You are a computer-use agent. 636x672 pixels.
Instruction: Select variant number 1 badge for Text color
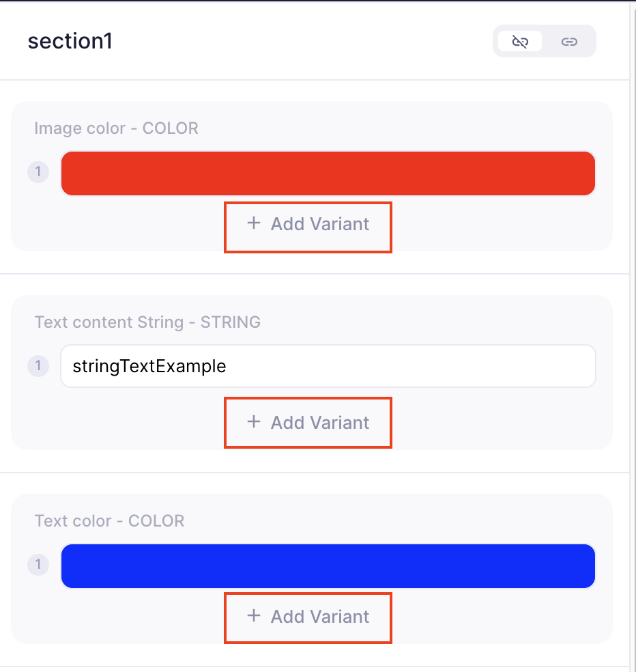38,564
